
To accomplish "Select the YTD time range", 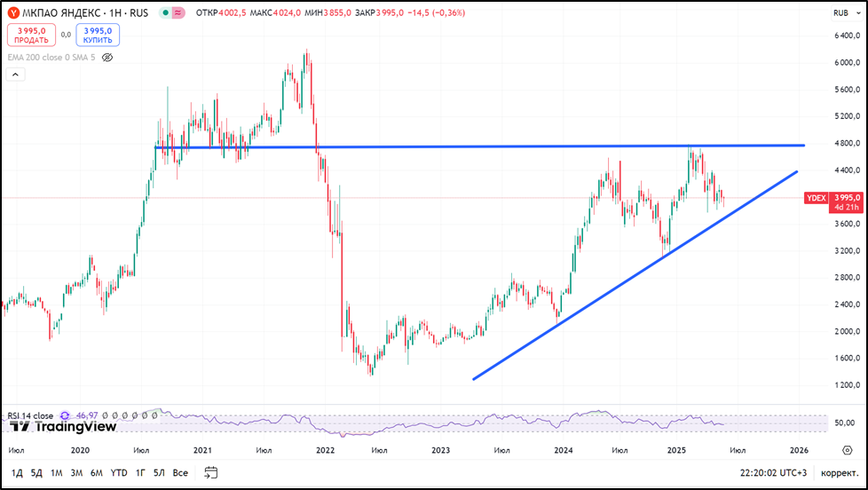I will point(118,473).
